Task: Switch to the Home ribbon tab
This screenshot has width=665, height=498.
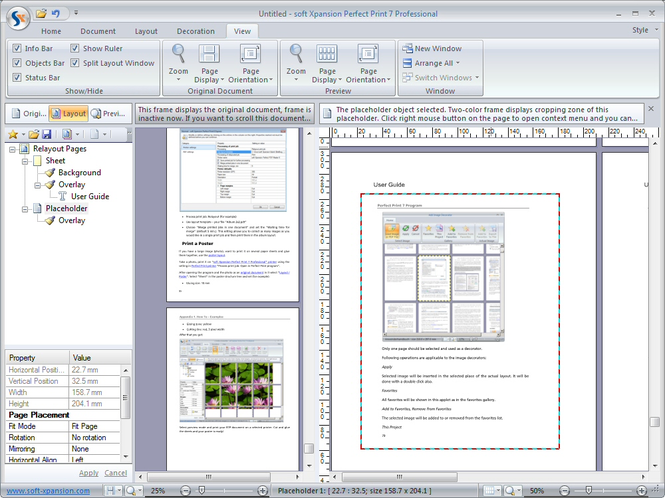Action: [51, 31]
